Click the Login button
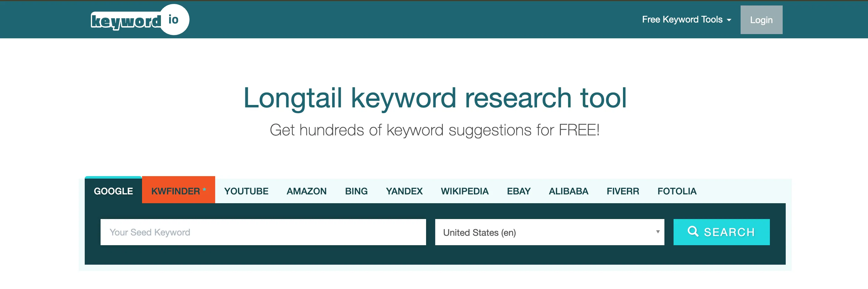 [762, 19]
